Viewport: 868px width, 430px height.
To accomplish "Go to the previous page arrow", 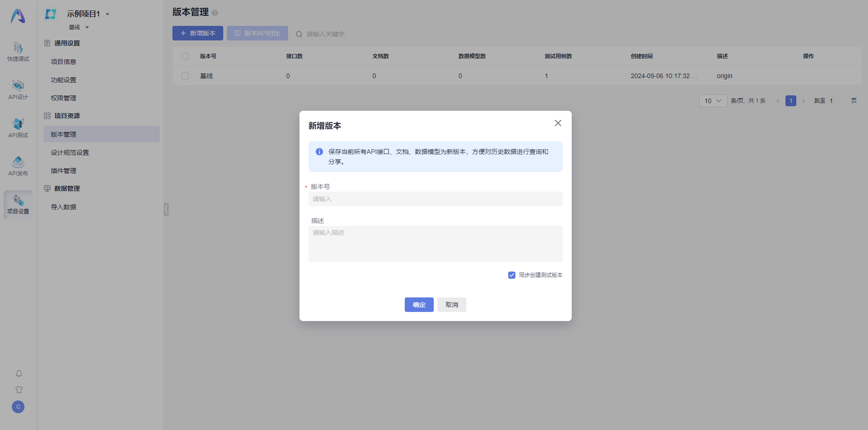I will point(778,101).
